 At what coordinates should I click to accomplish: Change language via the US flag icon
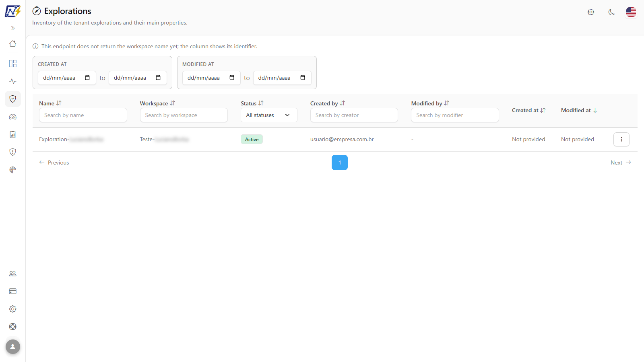[631, 12]
